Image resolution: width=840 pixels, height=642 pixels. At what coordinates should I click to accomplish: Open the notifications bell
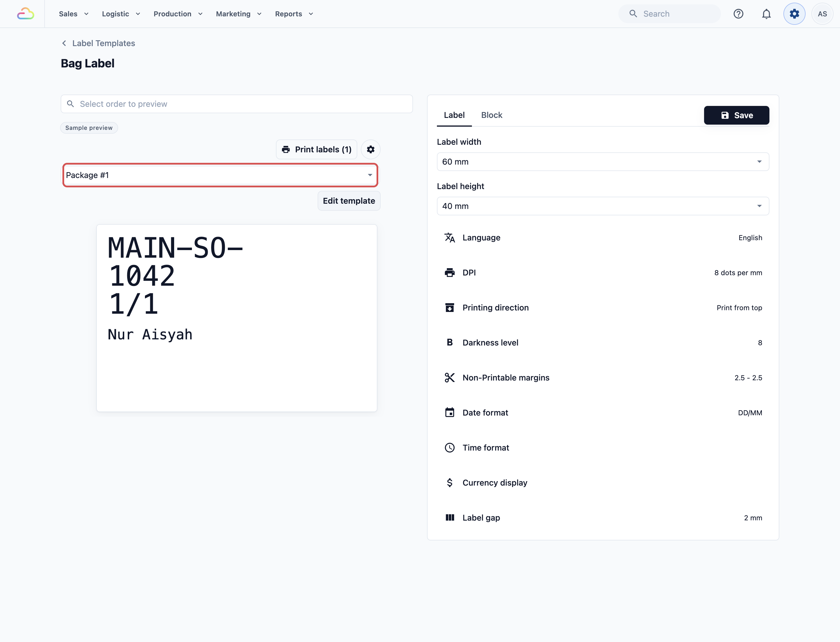(x=766, y=14)
